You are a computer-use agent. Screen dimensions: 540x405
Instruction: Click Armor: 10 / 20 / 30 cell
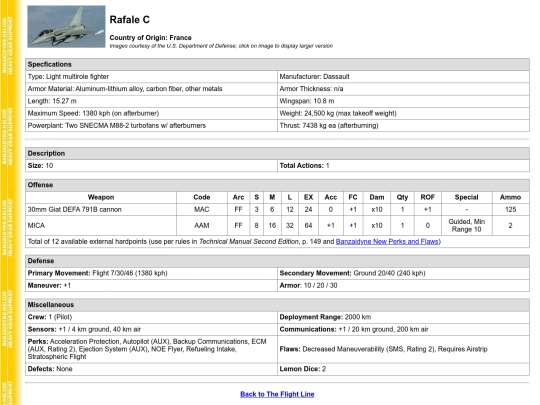(403, 285)
